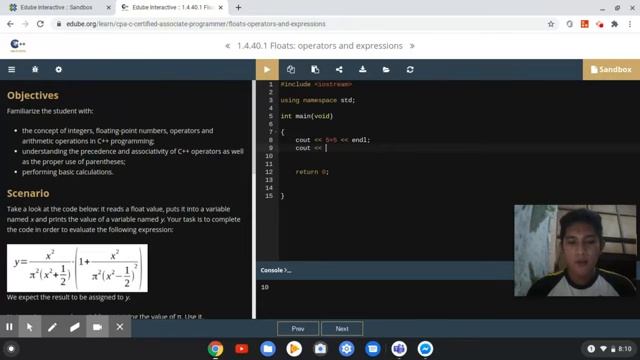Click the C++ Institute logo
The width and height of the screenshot is (640, 360).
(x=18, y=45)
